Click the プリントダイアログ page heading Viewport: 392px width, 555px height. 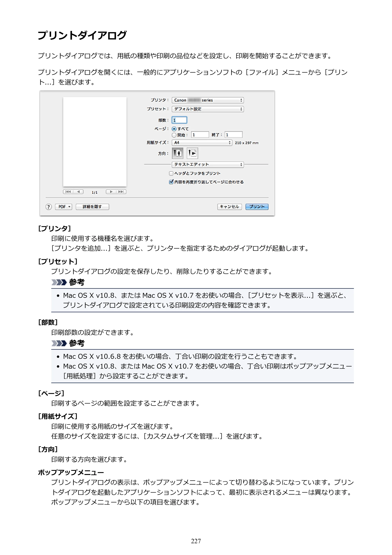coord(82,35)
